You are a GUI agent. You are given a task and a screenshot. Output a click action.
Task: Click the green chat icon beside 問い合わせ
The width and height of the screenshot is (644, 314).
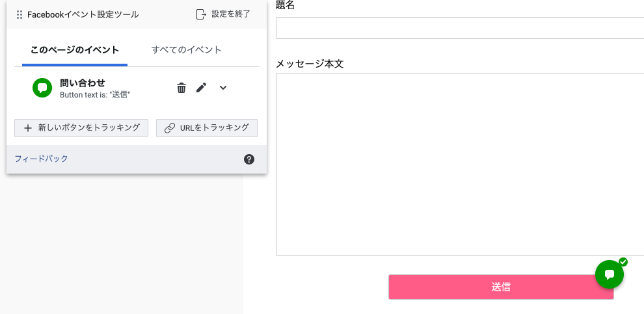click(42, 88)
